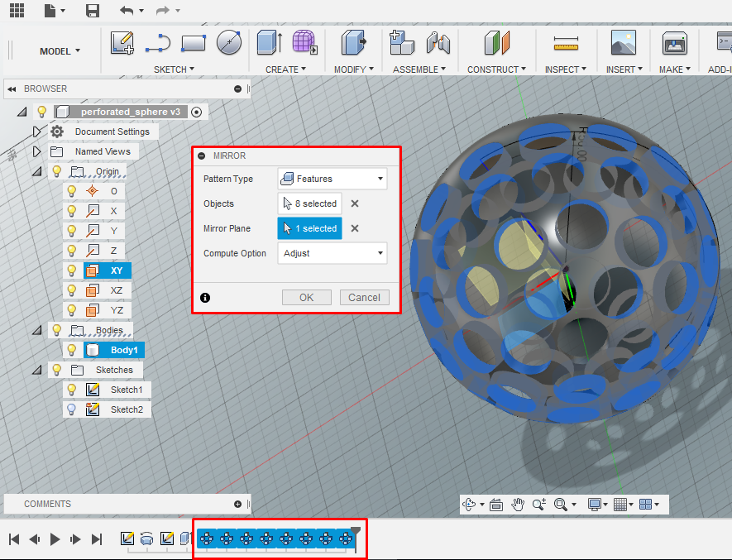Toggle visibility of the Origin folder
Image resolution: width=732 pixels, height=560 pixels.
[x=56, y=171]
